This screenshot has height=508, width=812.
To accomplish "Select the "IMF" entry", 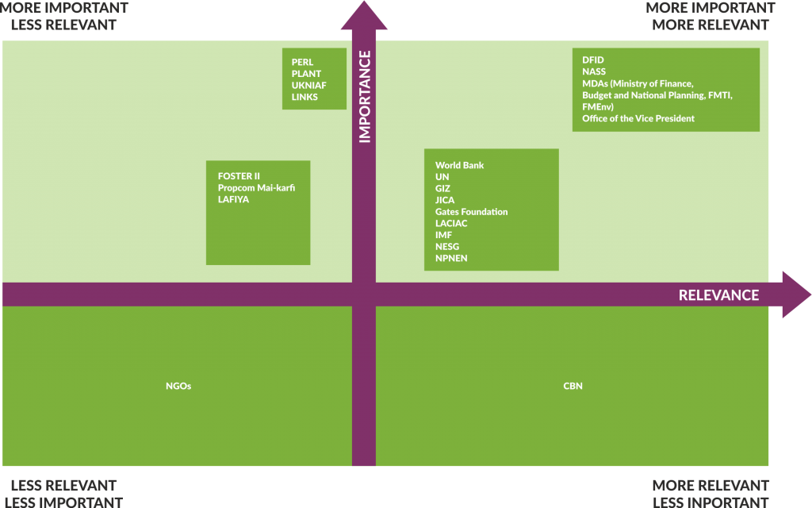I will click(x=443, y=235).
